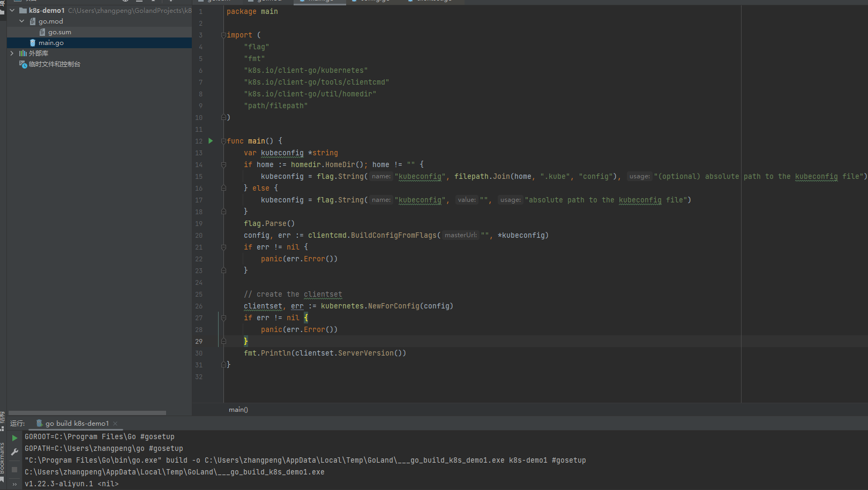This screenshot has height=490, width=868.
Task: Click the project panel horizontal scrollbar
Action: point(87,413)
